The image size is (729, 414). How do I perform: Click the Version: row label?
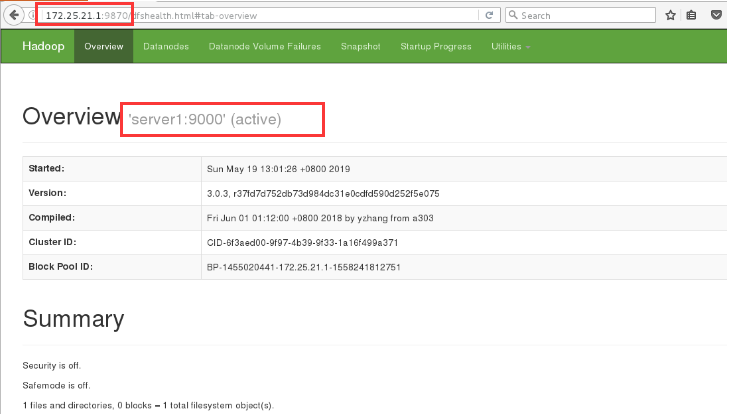click(x=47, y=193)
